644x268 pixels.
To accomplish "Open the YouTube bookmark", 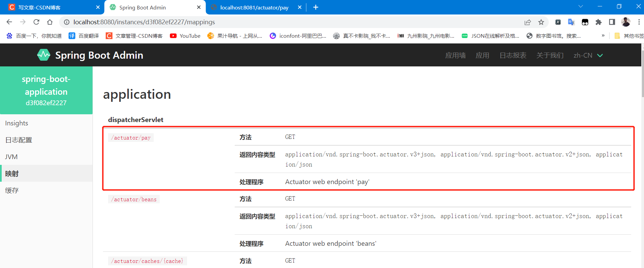I will click(x=185, y=36).
